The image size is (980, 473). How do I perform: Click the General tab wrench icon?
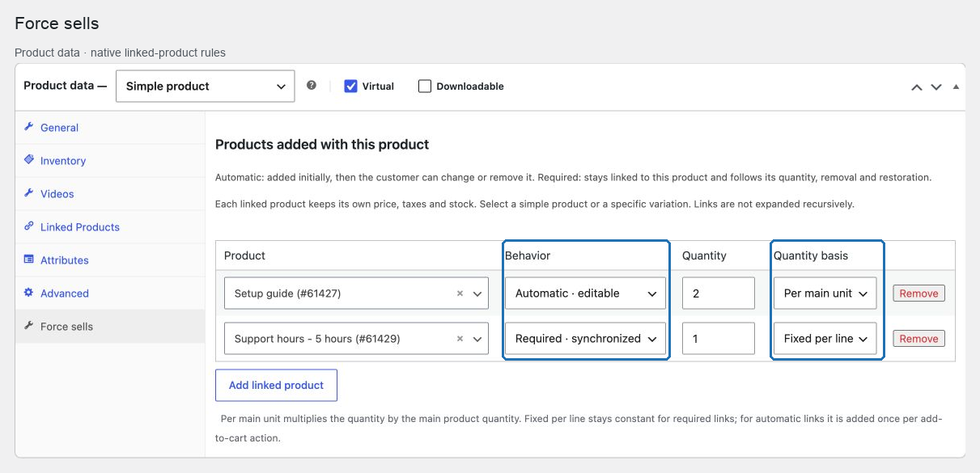(x=29, y=127)
